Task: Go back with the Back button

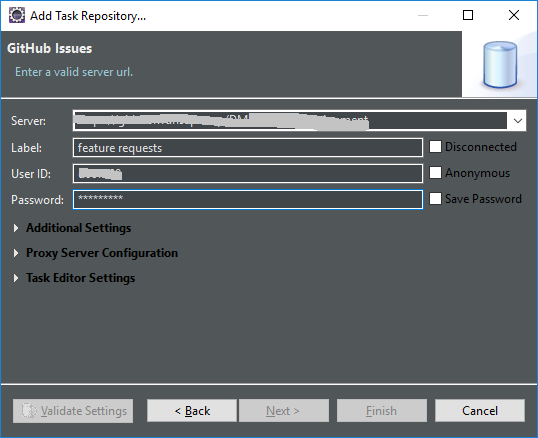Action: point(192,411)
